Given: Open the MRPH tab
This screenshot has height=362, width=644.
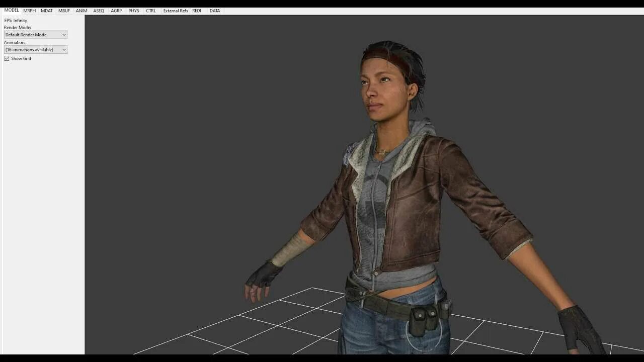Looking at the screenshot, I should click(30, 11).
